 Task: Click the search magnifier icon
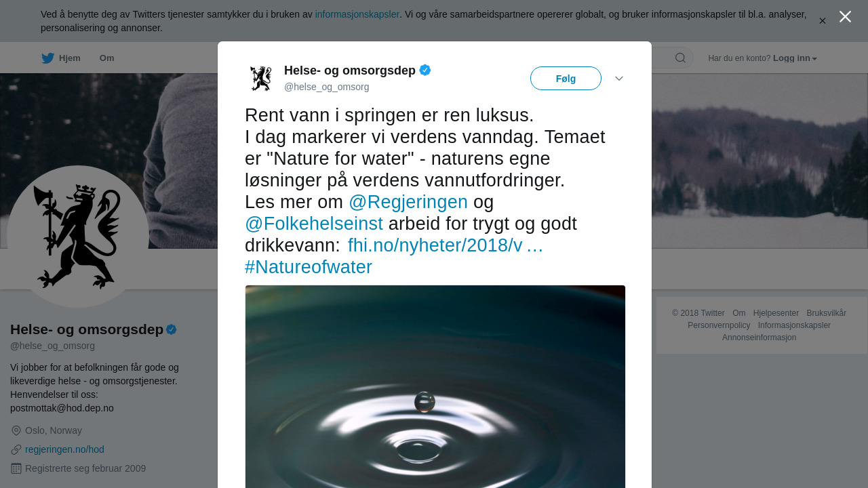pos(680,58)
